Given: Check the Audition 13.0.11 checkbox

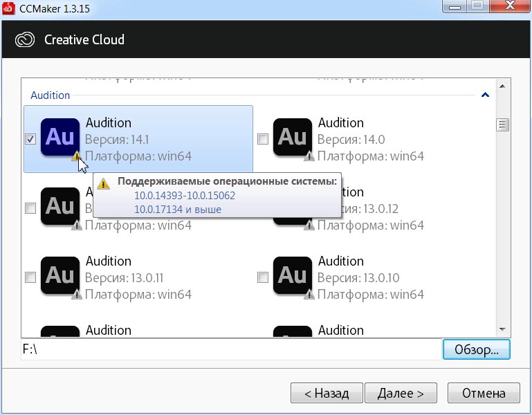Looking at the screenshot, I should (x=30, y=277).
